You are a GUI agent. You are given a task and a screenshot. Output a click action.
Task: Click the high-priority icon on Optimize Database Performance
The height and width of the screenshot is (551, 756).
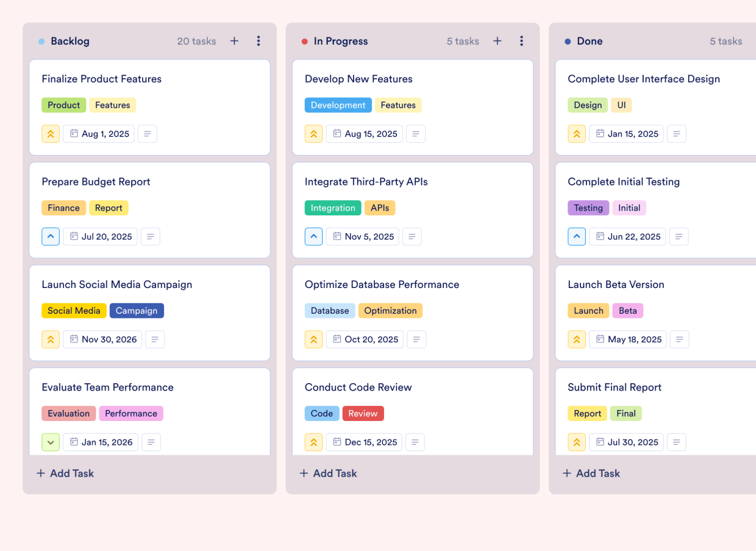click(x=313, y=339)
